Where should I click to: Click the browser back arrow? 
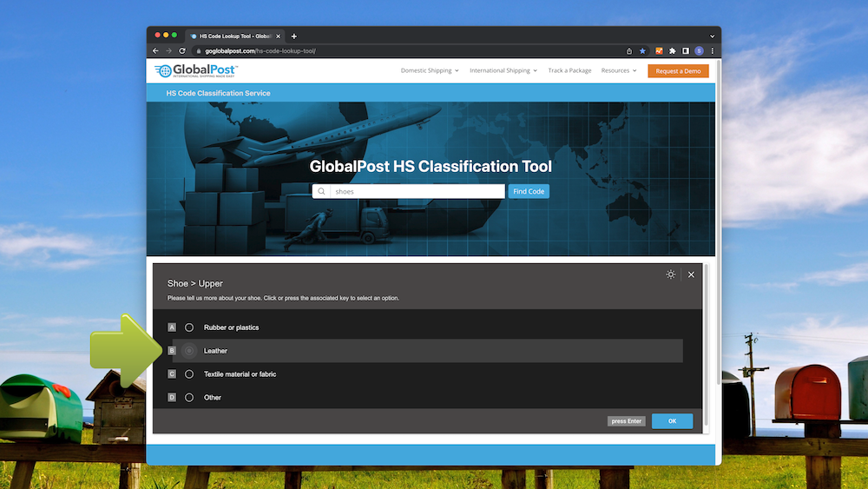click(156, 51)
